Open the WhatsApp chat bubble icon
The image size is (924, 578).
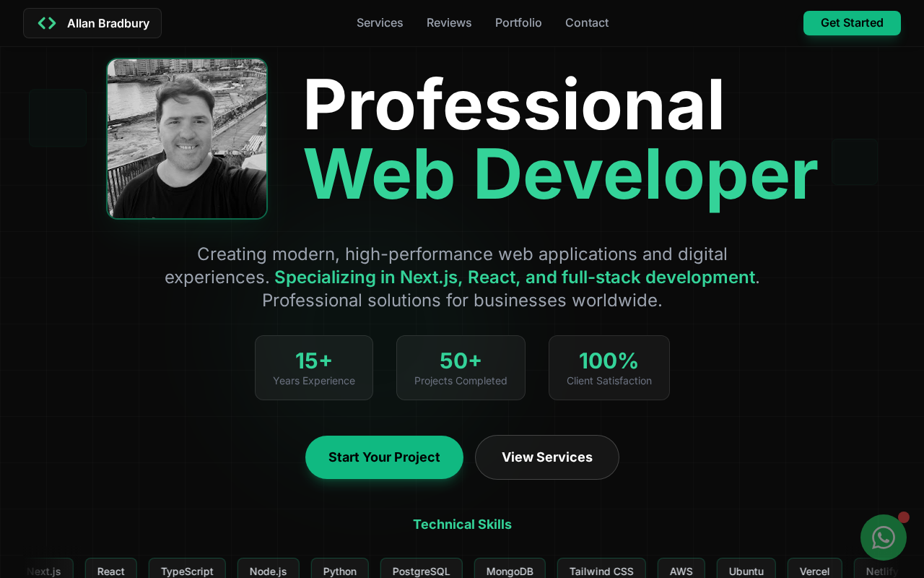pos(884,538)
